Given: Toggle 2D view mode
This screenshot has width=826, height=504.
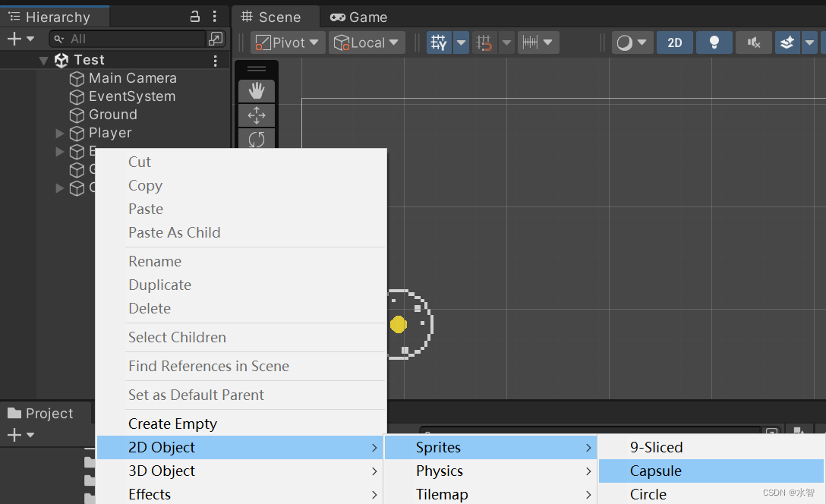Looking at the screenshot, I should 674,43.
